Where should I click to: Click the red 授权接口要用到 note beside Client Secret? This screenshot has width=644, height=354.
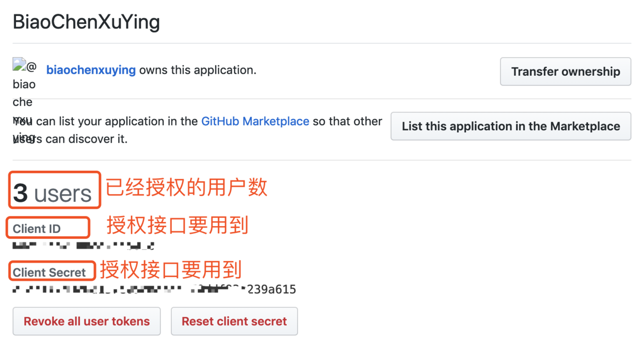point(171,270)
